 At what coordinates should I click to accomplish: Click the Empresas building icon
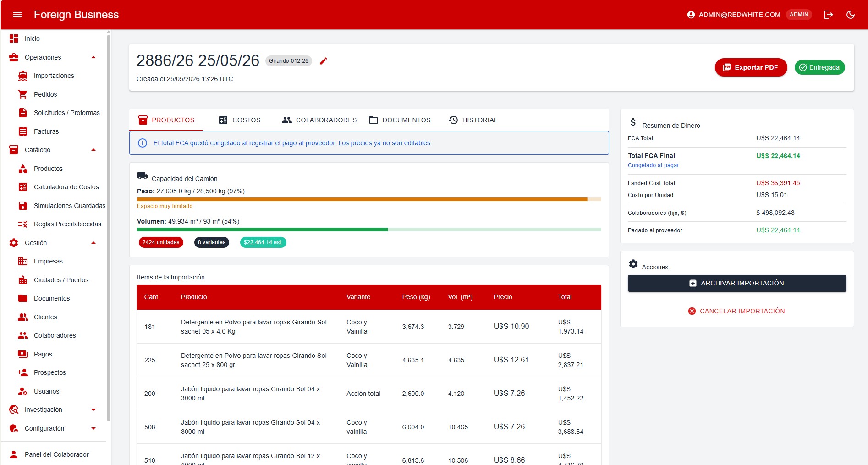pyautogui.click(x=23, y=261)
